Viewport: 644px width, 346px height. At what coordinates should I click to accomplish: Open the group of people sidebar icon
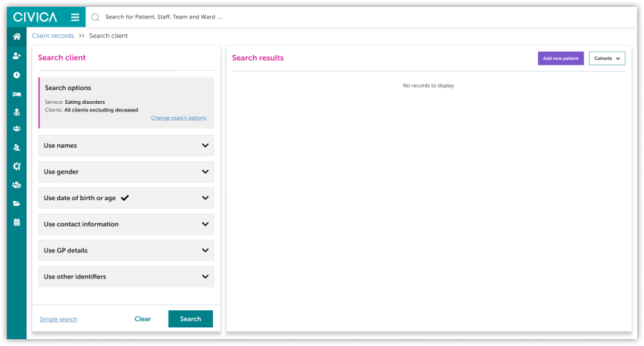click(x=17, y=129)
